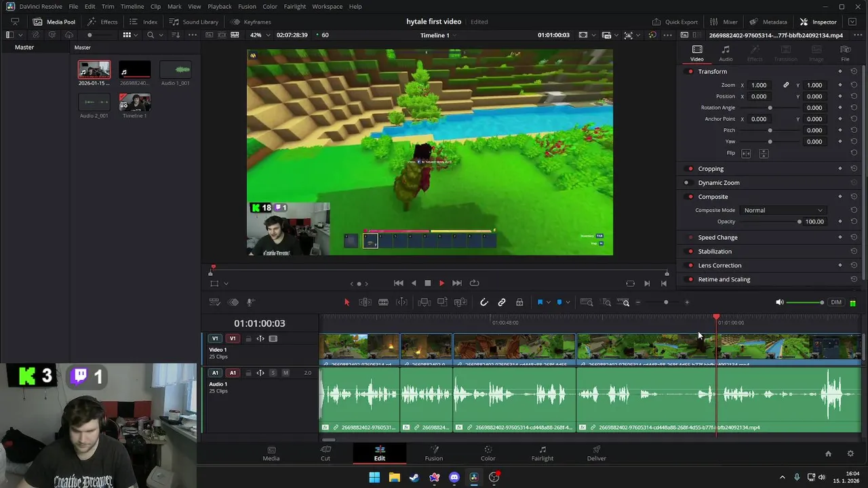This screenshot has height=488, width=868.
Task: Toggle linked selection chain icon
Action: click(502, 302)
